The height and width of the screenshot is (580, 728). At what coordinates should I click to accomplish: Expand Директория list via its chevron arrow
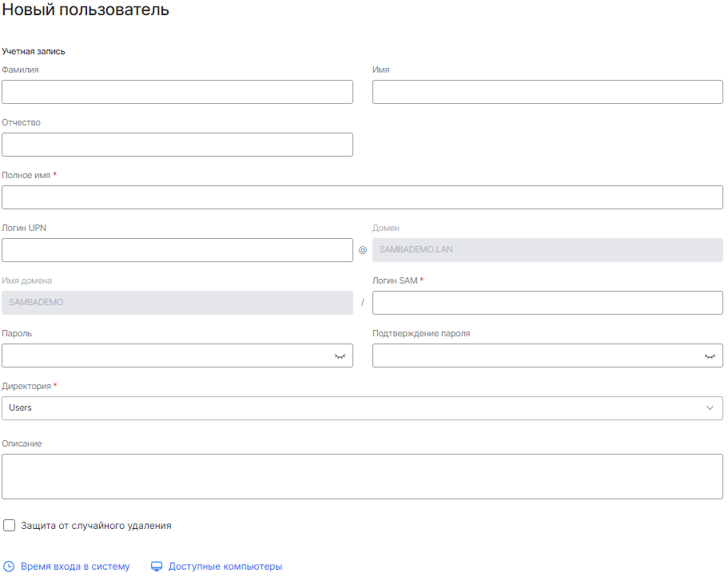(x=712, y=407)
